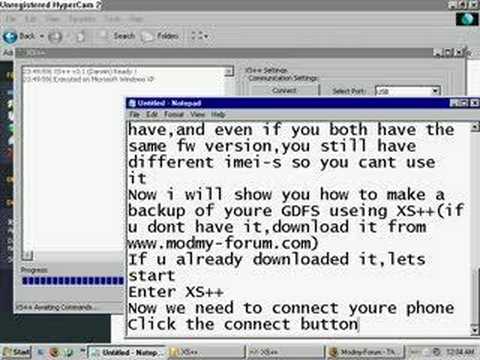The image size is (480, 360).
Task: Switch to Untitled - Notepad taskbar button
Action: (126, 352)
